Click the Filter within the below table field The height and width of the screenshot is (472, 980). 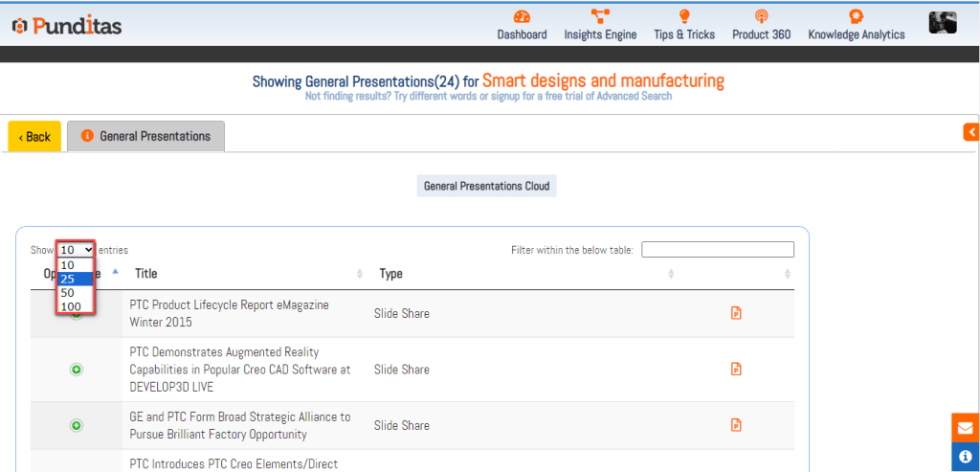click(717, 250)
